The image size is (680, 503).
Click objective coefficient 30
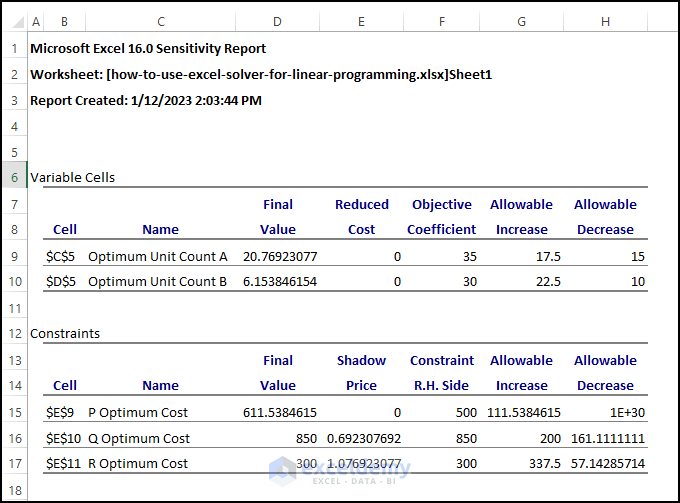pyautogui.click(x=470, y=281)
